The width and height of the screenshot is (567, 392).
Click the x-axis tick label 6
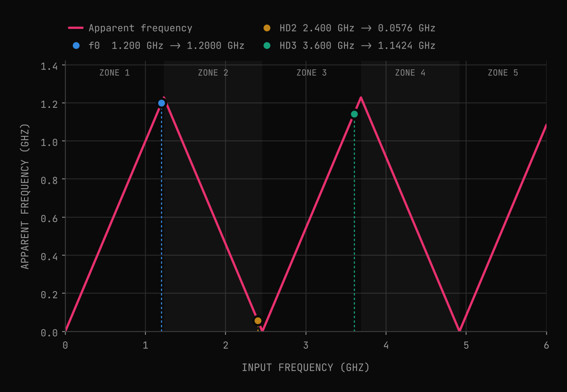pos(546,345)
